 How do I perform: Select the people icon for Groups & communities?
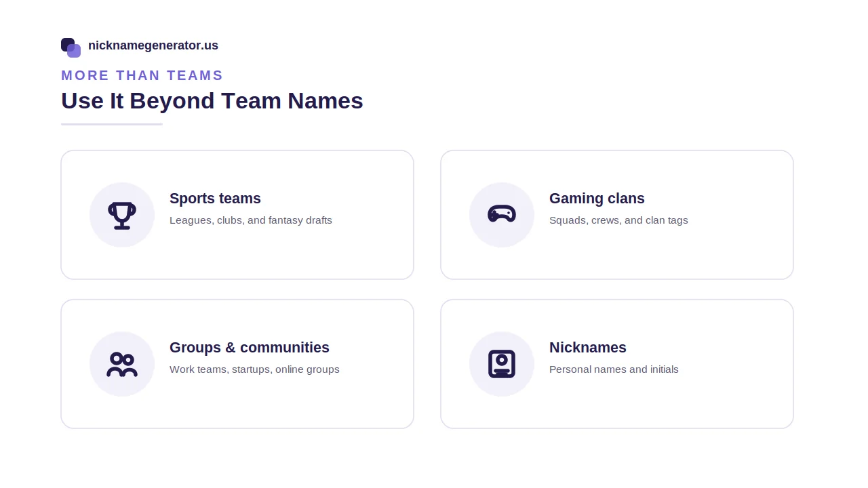point(122,364)
